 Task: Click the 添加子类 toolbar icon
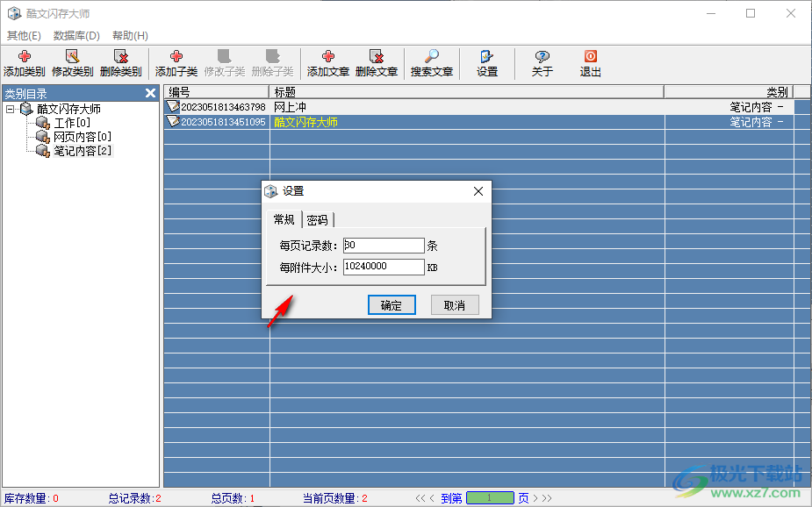click(x=176, y=64)
